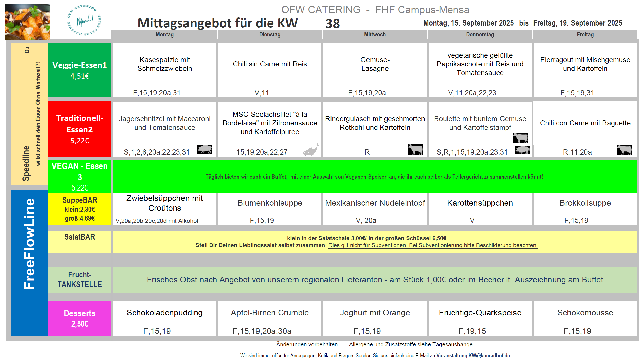644x361 pixels.
Task: Click the week number '38'
Action: (x=333, y=24)
